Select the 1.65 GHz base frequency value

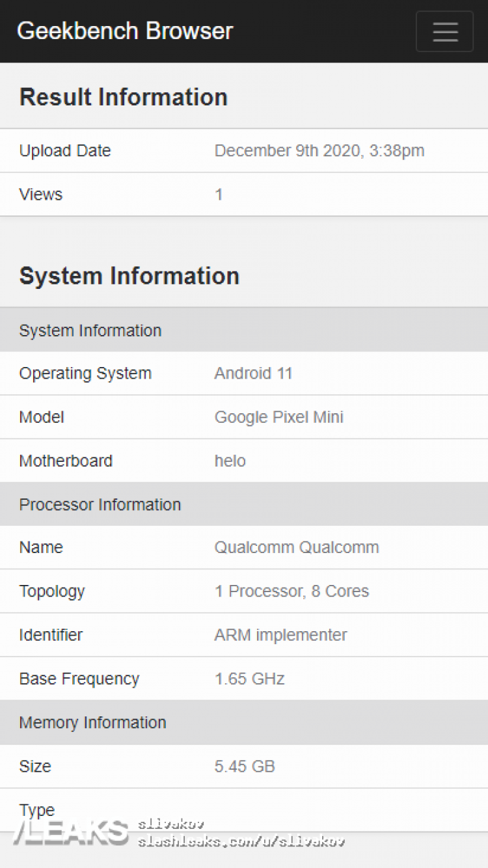click(x=250, y=679)
